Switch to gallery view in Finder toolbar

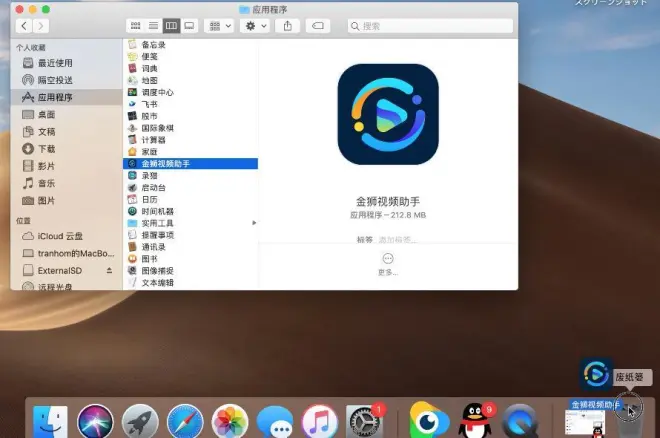pos(189,26)
